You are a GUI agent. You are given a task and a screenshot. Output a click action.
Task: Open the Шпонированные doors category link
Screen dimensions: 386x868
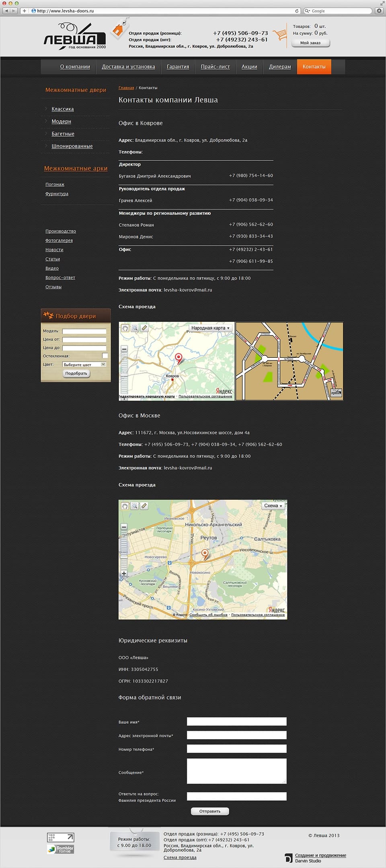coord(72,146)
